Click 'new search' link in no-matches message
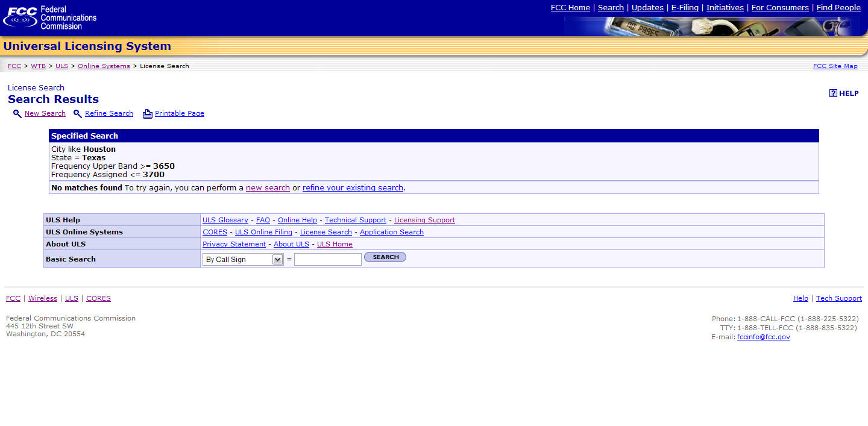 268,188
